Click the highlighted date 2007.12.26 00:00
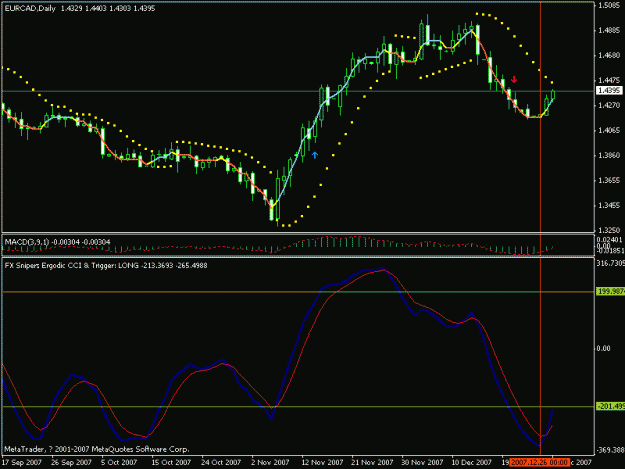The height and width of the screenshot is (469, 625). [x=539, y=462]
